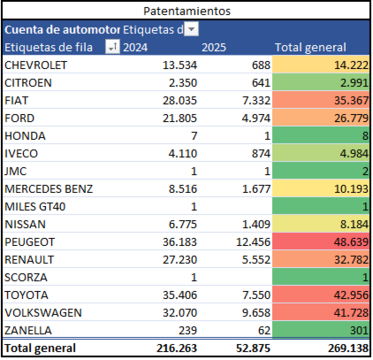Click the Cuenta de automotor header cell
The width and height of the screenshot is (373, 360).
tap(62, 30)
